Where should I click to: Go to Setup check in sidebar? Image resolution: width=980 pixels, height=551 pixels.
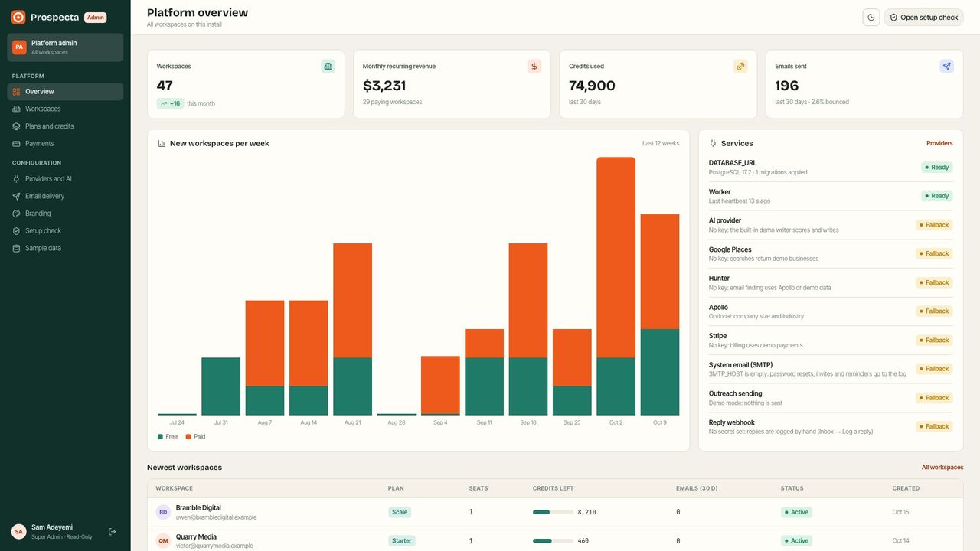click(x=65, y=231)
